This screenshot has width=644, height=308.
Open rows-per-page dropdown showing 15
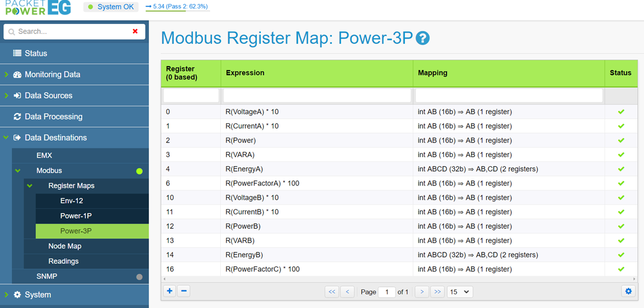[459, 292]
